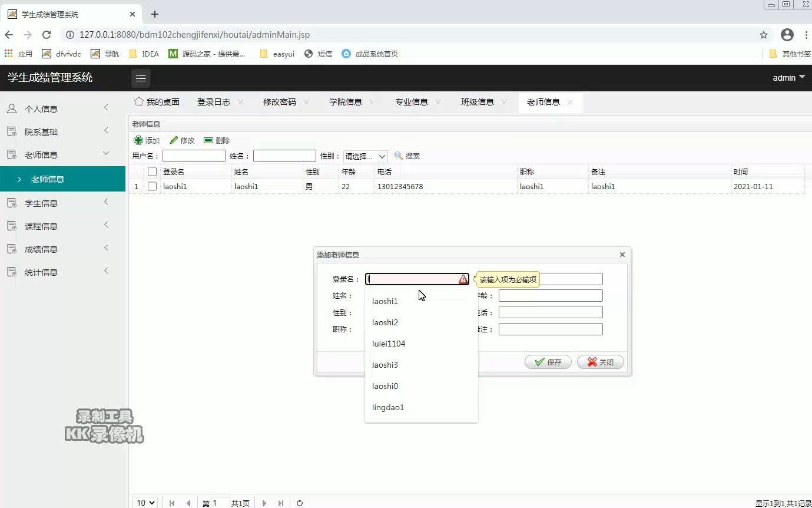The width and height of the screenshot is (812, 508).
Task: Collapse the 老师信息 sidebar menu
Action: pyautogui.click(x=62, y=154)
